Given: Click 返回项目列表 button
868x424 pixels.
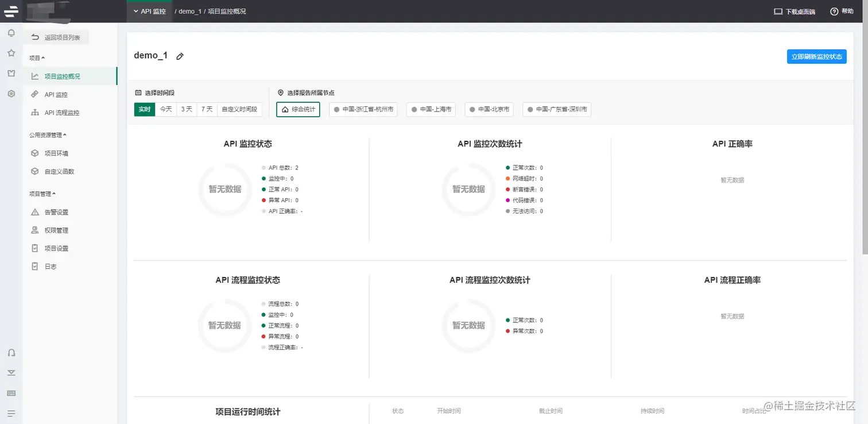Looking at the screenshot, I should (56, 37).
